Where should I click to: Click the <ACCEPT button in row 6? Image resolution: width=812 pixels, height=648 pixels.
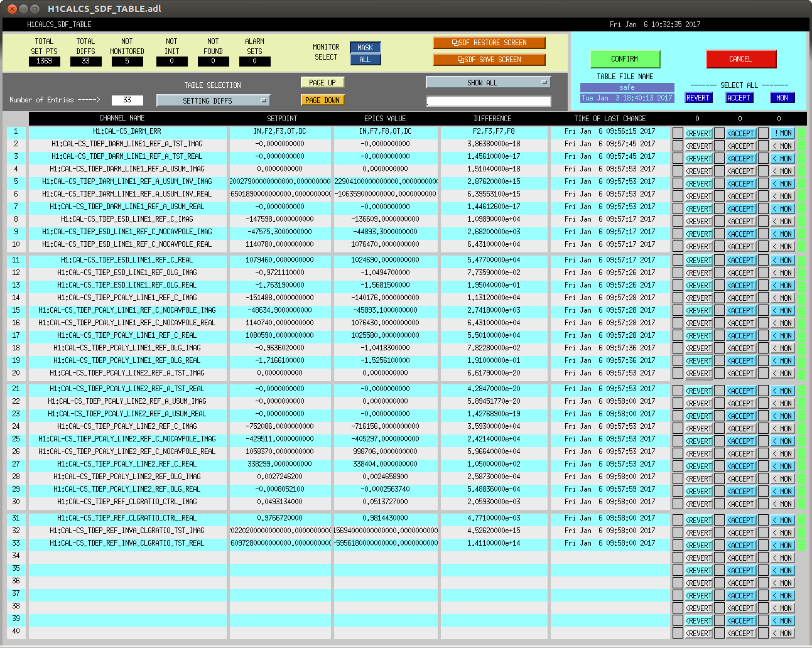pyautogui.click(x=741, y=196)
